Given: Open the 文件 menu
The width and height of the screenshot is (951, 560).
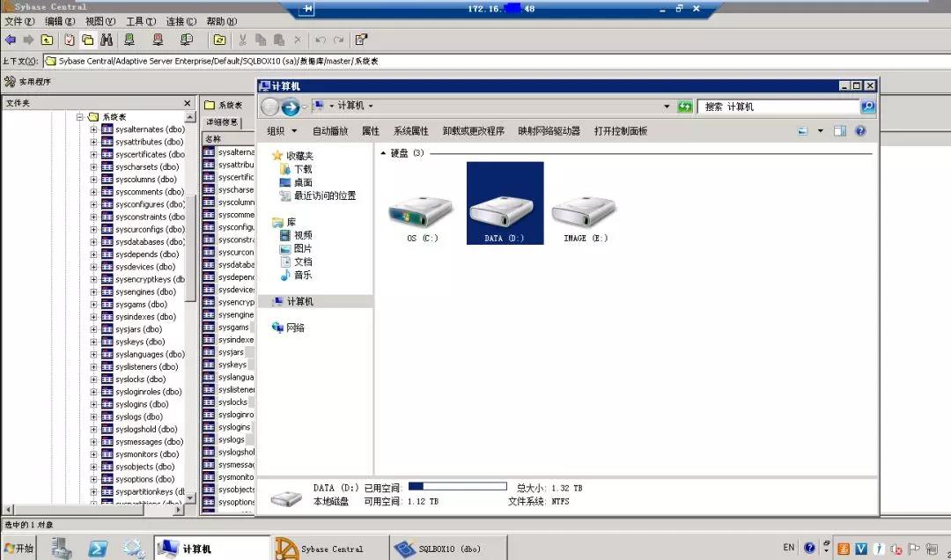Looking at the screenshot, I should pos(20,21).
